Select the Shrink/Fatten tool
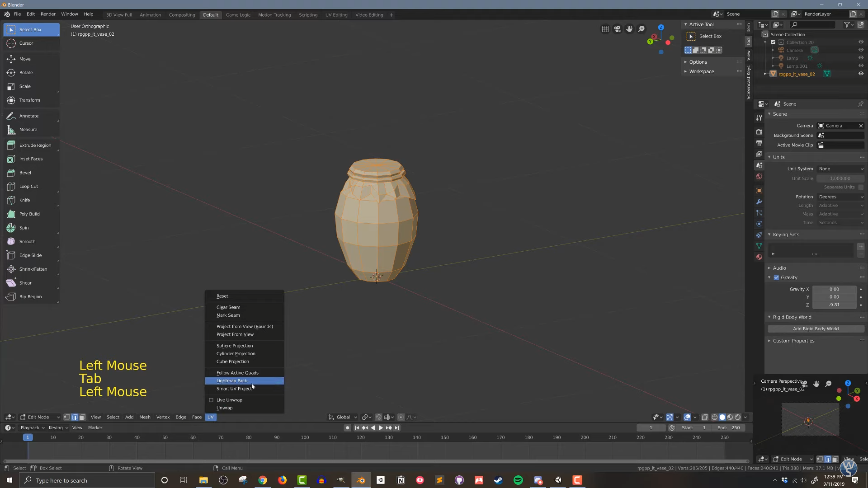The height and width of the screenshot is (488, 868). click(33, 269)
